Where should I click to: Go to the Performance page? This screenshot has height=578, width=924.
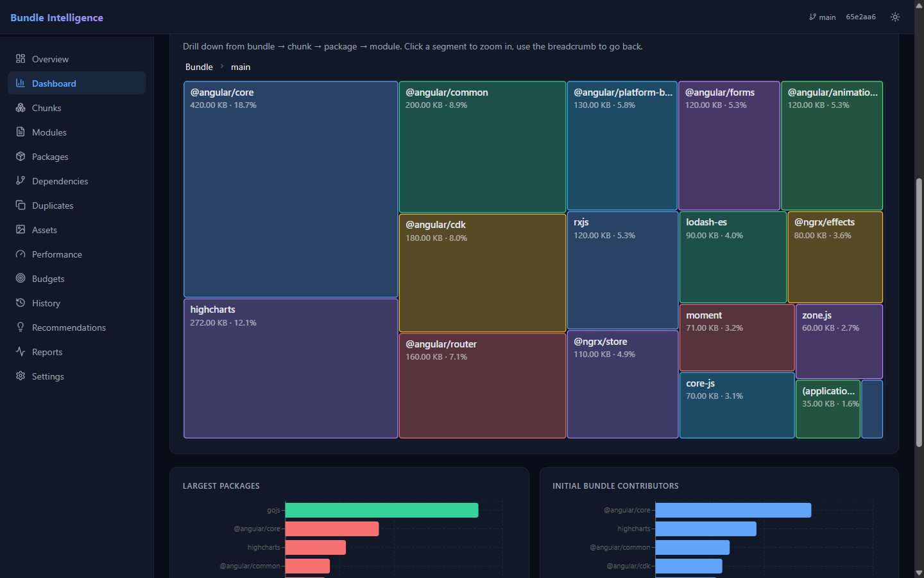pos(76,254)
